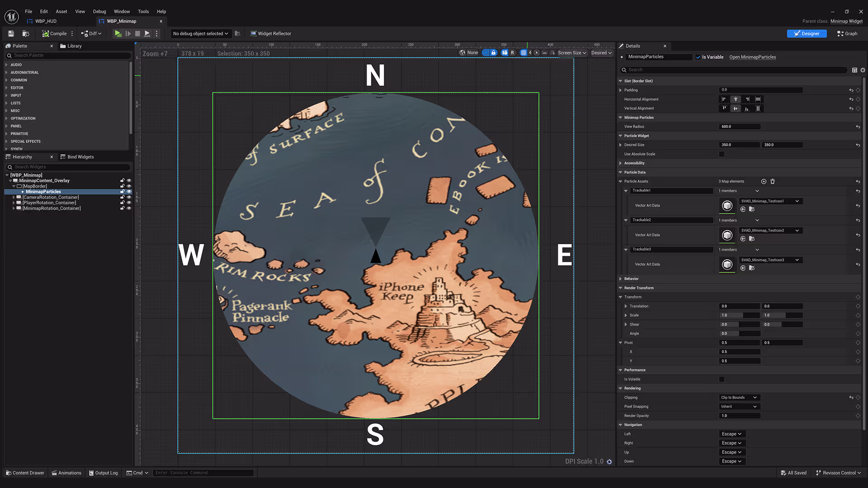868x488 pixels.
Task: Delete all Particle Assets map elements
Action: (773, 181)
